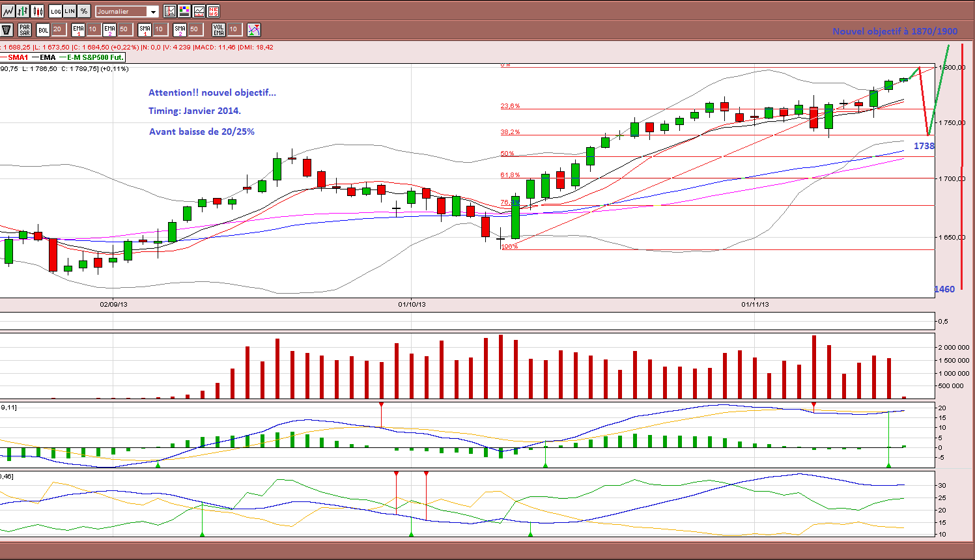
Task: Click the 1 750,00 price axis label
Action: (952, 123)
